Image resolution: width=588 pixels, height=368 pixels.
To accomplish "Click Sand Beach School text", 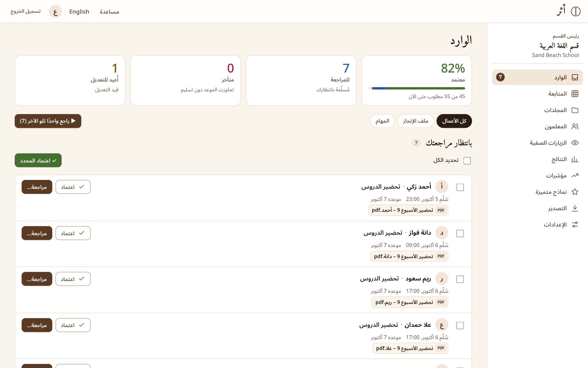I will click(x=555, y=55).
